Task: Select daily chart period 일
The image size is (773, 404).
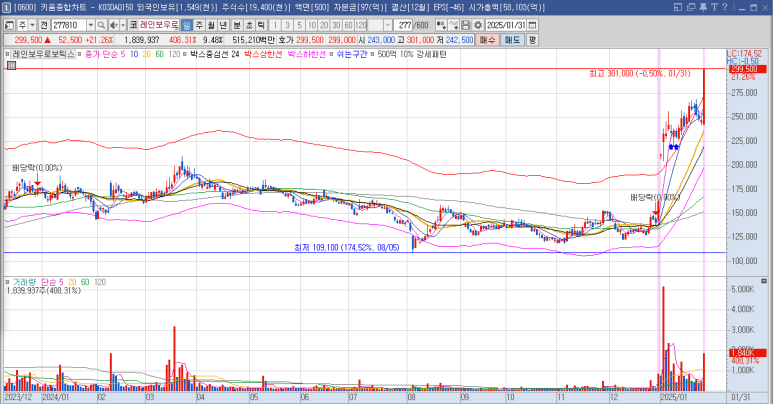Action: tap(187, 25)
